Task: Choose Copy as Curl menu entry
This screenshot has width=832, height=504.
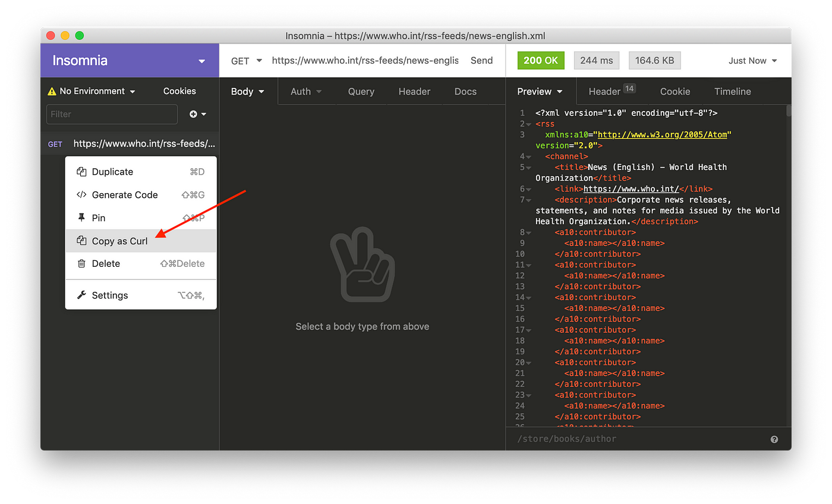Action: pos(141,241)
